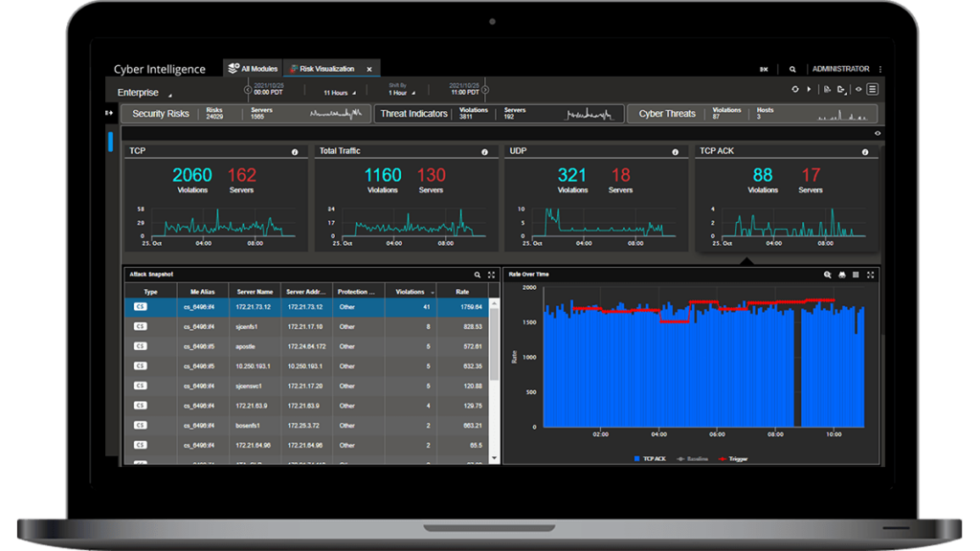This screenshot has width=980, height=551.
Task: Open the All Modules tab
Action: coord(253,69)
